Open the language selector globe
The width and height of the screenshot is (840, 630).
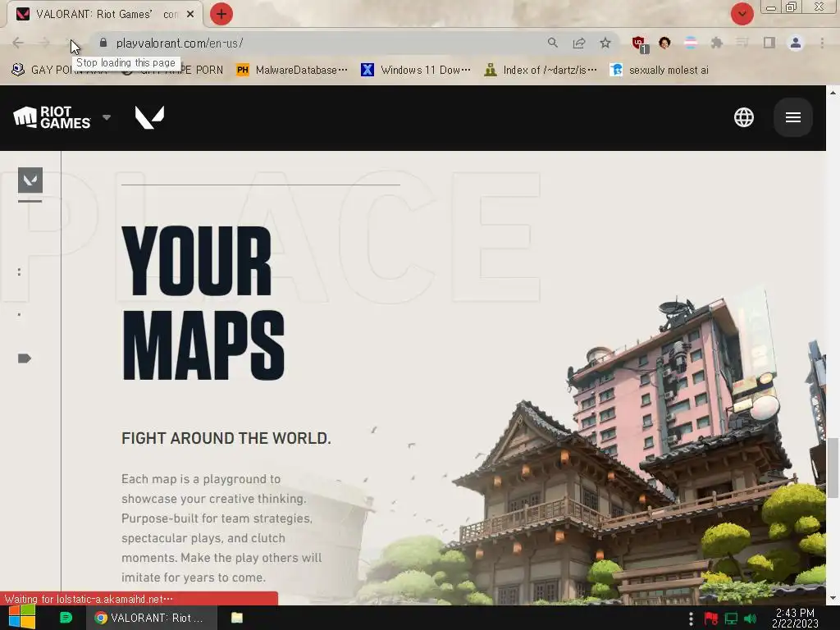tap(743, 117)
